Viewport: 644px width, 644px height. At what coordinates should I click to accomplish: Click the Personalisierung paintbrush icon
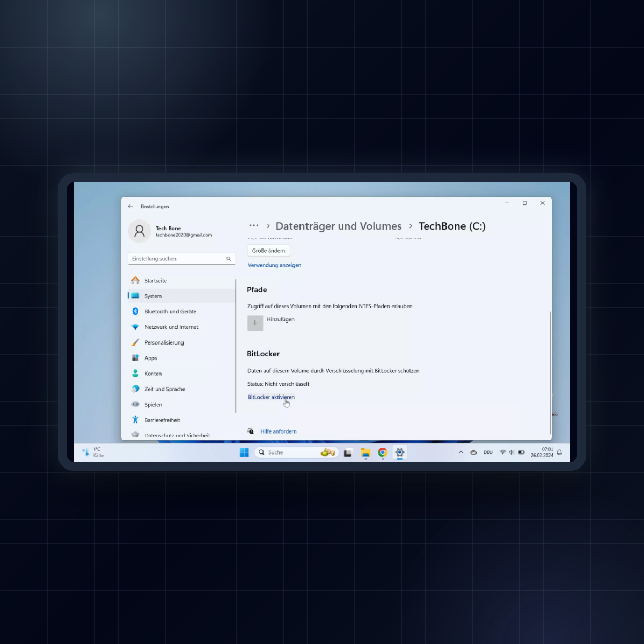135,343
